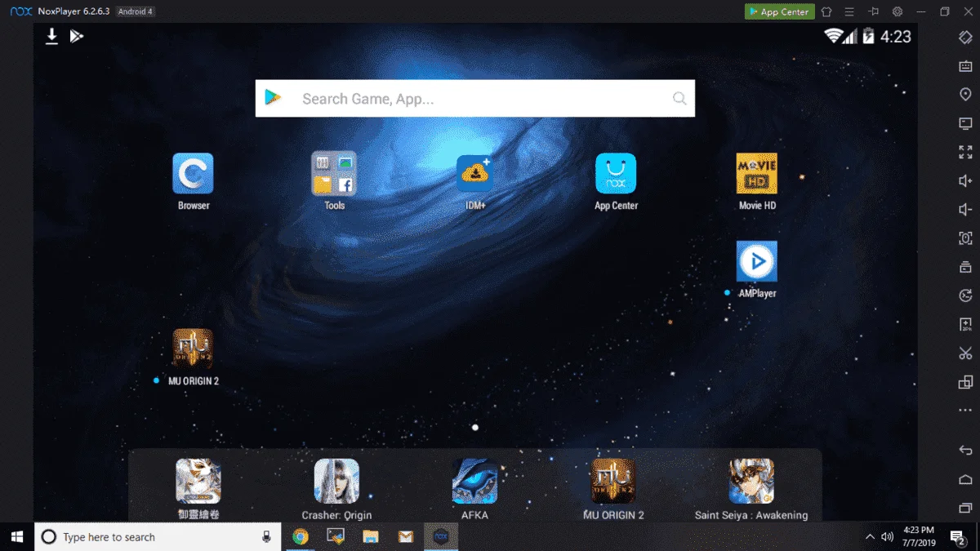Viewport: 980px width, 551px height.
Task: Open the App Center home screen icon
Action: click(x=616, y=173)
